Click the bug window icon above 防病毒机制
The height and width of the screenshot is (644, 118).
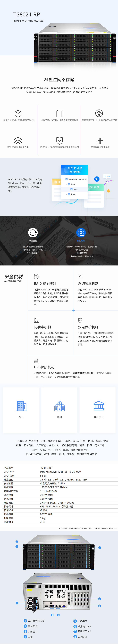pyautogui.click(x=36, y=320)
